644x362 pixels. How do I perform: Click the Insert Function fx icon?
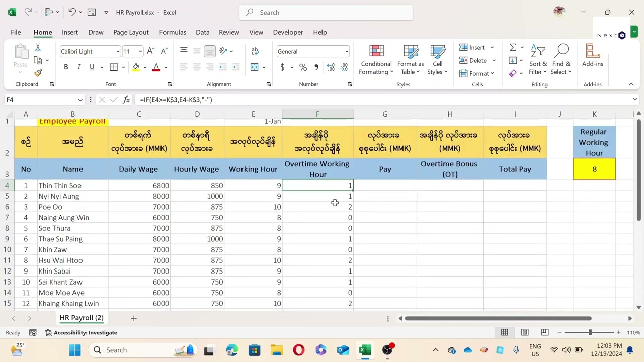click(x=126, y=100)
